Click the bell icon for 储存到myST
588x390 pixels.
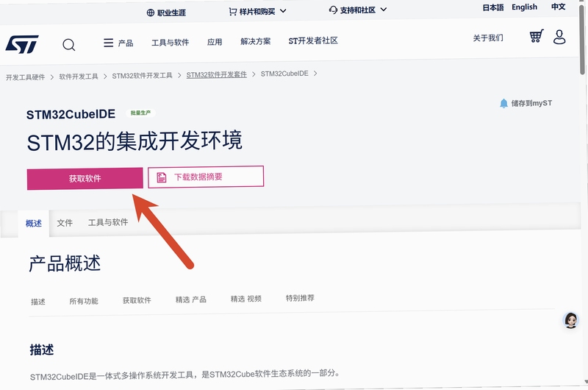503,103
